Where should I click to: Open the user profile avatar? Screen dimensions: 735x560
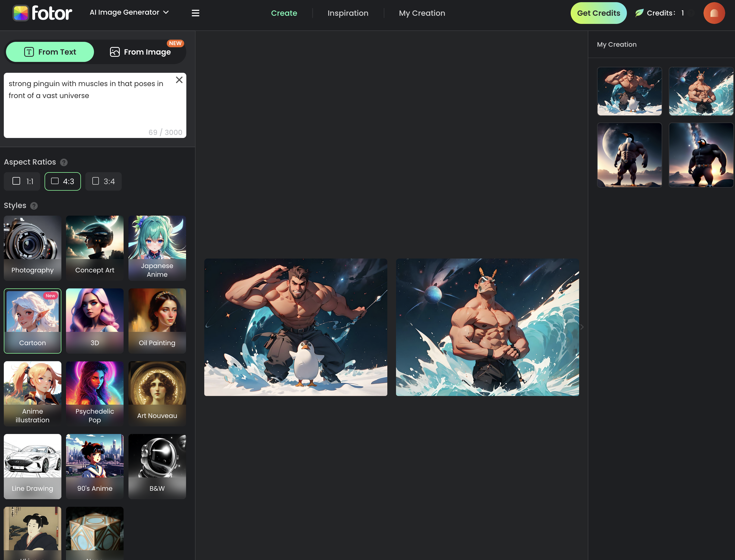point(714,13)
